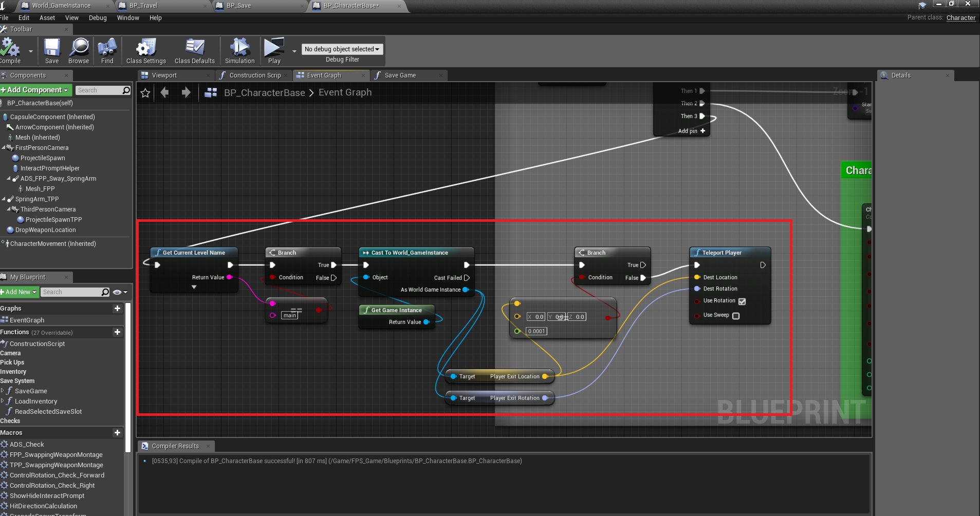Open the debug object selection dropdown
Viewport: 980px width, 516px height.
[x=342, y=49]
